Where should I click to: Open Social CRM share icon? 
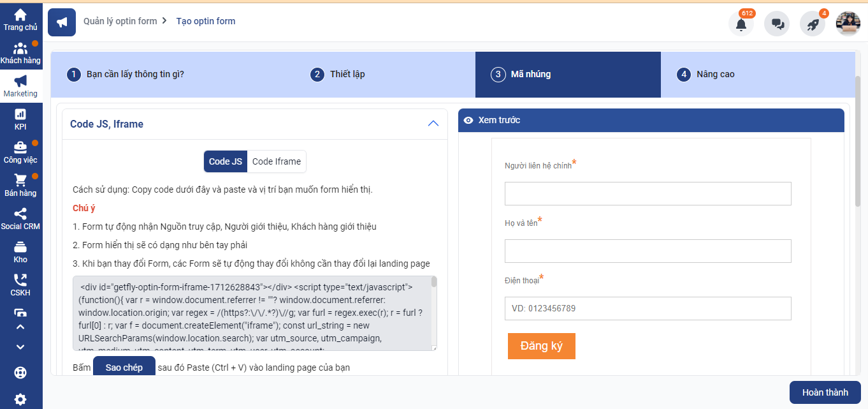tap(20, 218)
